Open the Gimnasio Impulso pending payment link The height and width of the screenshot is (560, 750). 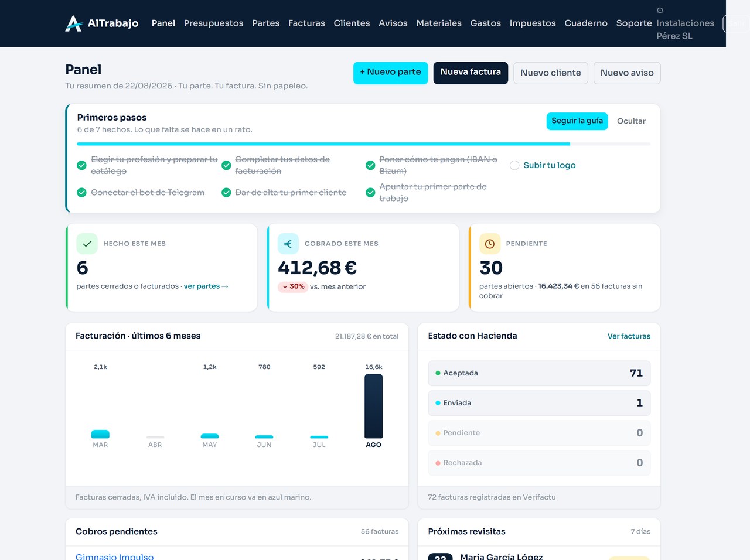tap(115, 556)
